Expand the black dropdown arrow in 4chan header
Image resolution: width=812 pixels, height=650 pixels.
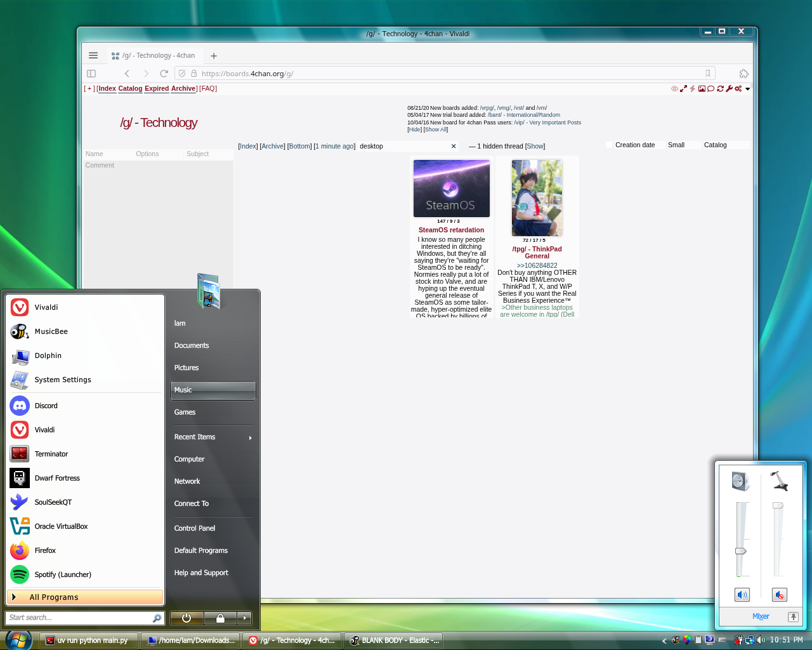coord(747,89)
